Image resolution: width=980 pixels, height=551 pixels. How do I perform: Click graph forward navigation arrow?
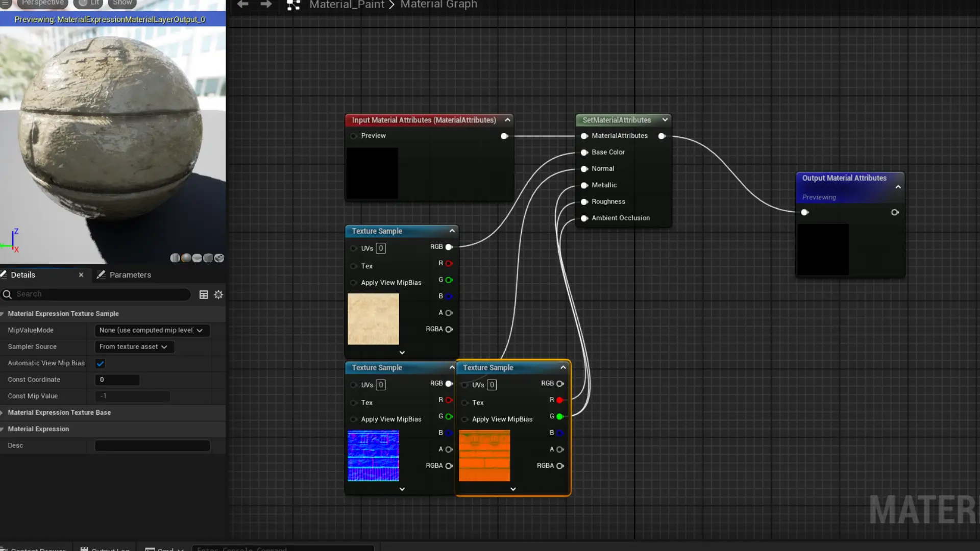pos(266,5)
